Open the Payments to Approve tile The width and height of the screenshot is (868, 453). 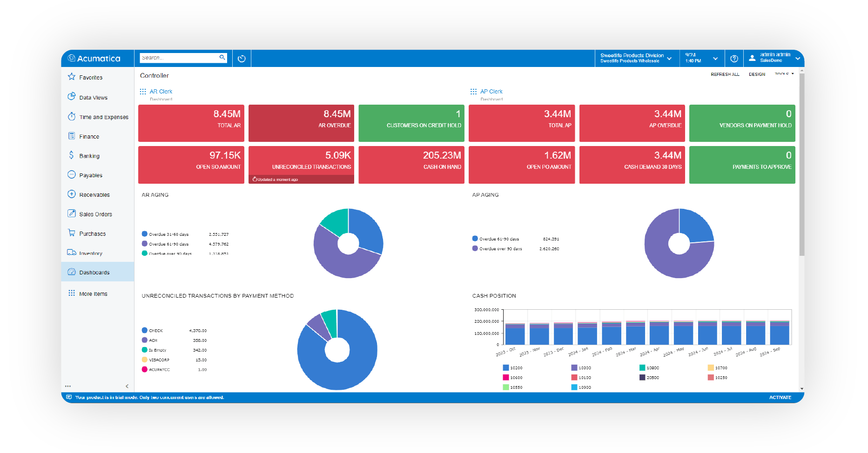[742, 165]
